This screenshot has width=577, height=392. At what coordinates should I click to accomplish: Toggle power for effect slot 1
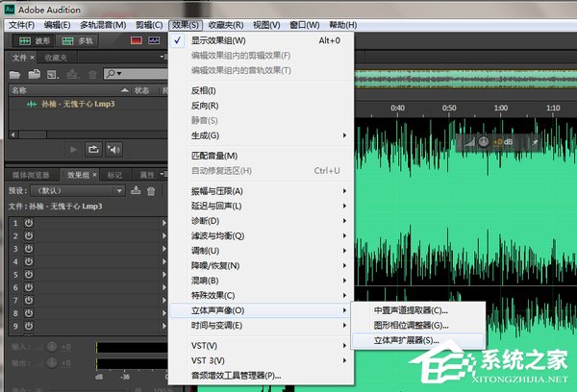(x=29, y=223)
